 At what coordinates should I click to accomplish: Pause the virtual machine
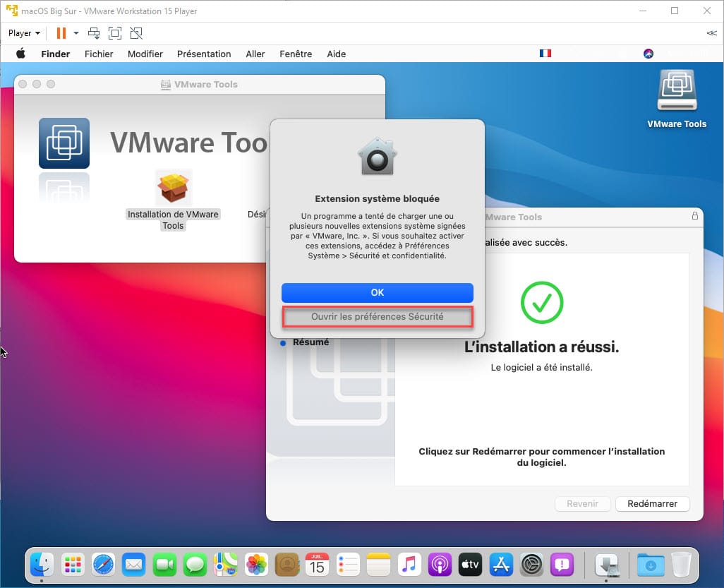click(x=61, y=33)
